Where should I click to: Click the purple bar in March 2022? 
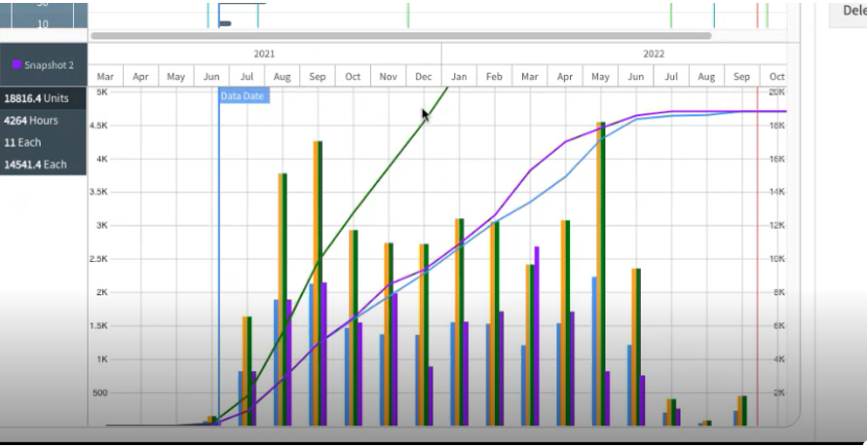537,336
